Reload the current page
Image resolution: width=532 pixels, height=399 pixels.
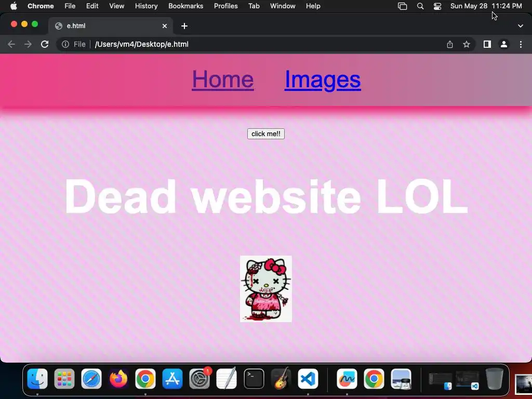(x=45, y=44)
